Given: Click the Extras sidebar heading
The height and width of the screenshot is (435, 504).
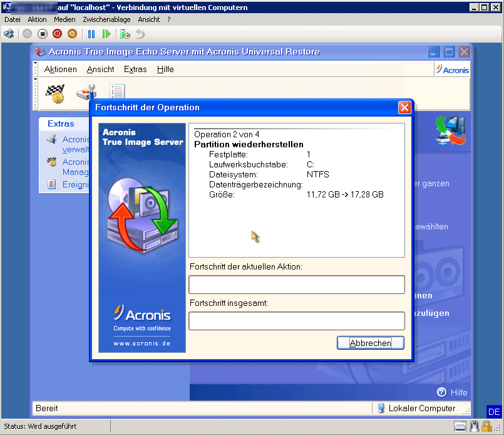Looking at the screenshot, I should pos(61,123).
